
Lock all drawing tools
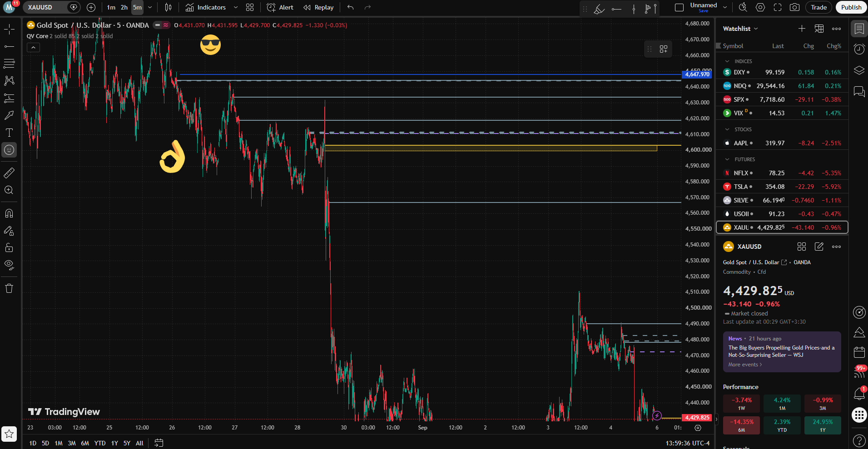[9, 248]
